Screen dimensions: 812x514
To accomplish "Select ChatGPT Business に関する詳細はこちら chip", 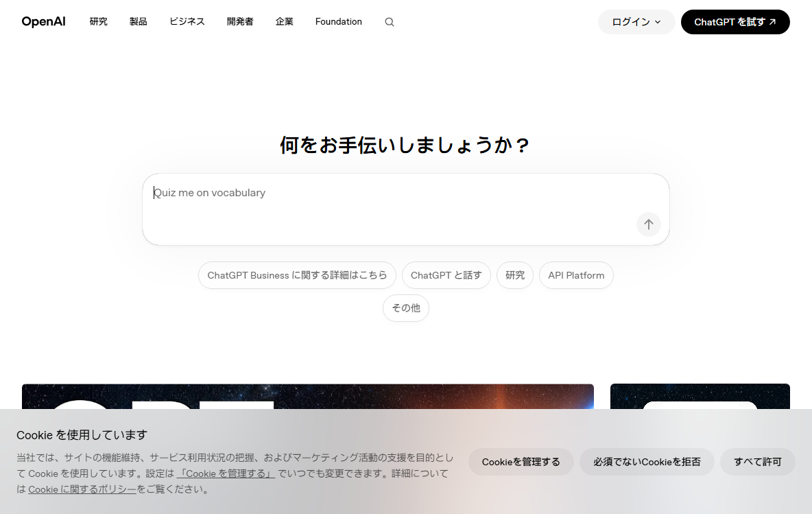I will click(x=297, y=275).
